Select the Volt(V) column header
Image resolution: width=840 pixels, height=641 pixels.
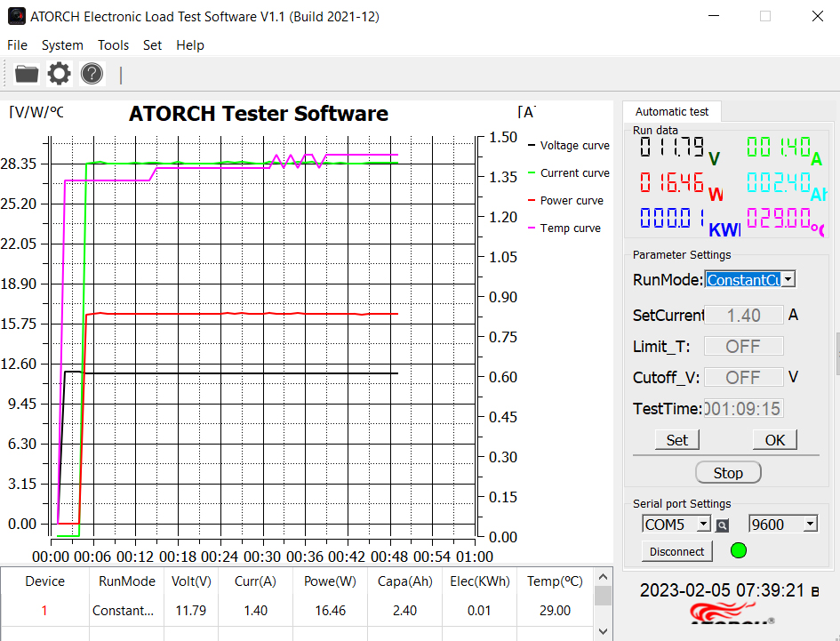(x=191, y=581)
